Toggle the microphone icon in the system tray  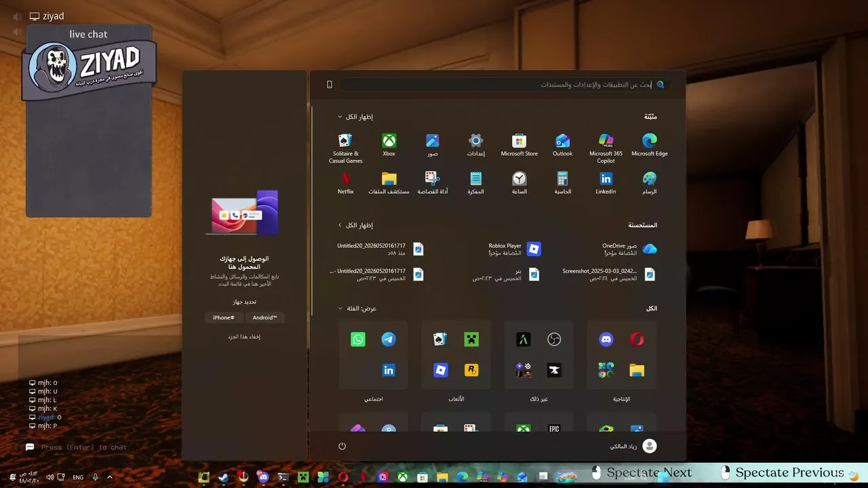coord(95,477)
